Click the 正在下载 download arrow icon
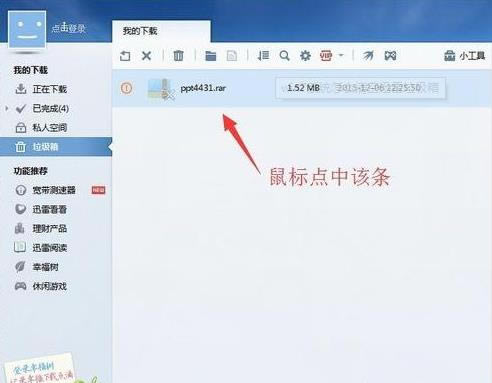Viewport: 492px width, 383px height. pos(21,89)
